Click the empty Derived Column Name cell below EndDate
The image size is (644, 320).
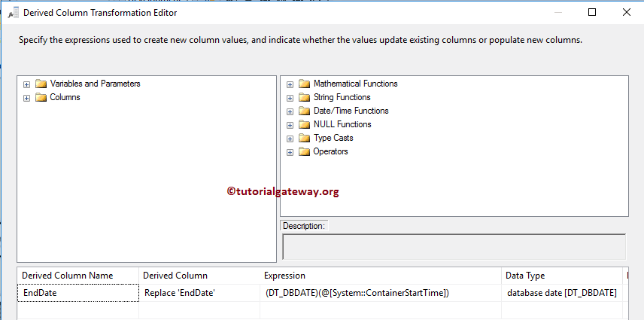78,310
